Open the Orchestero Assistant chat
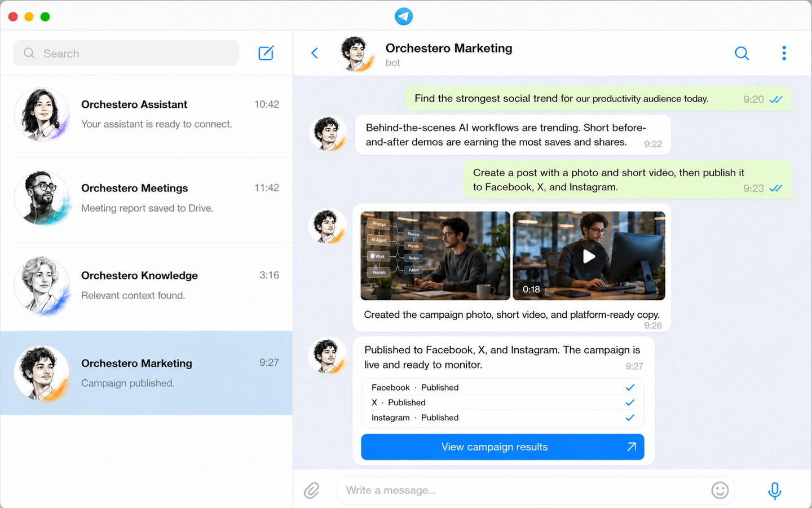This screenshot has height=508, width=812. click(x=147, y=115)
